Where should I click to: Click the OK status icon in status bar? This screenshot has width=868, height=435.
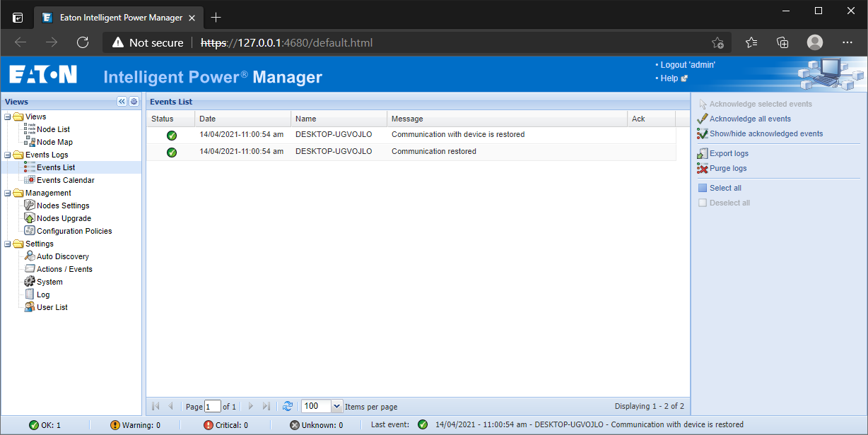click(x=33, y=425)
